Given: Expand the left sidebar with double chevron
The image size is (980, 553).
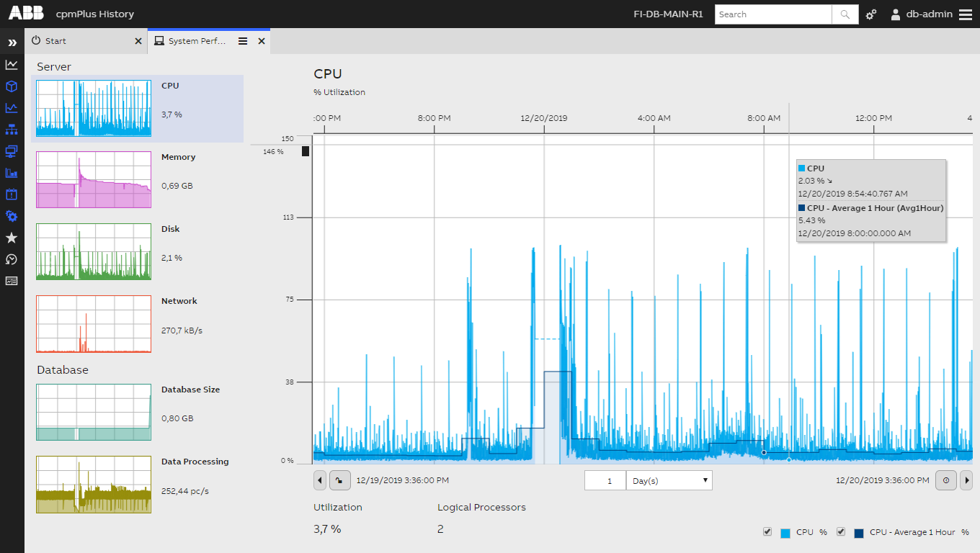Looking at the screenshot, I should point(12,43).
